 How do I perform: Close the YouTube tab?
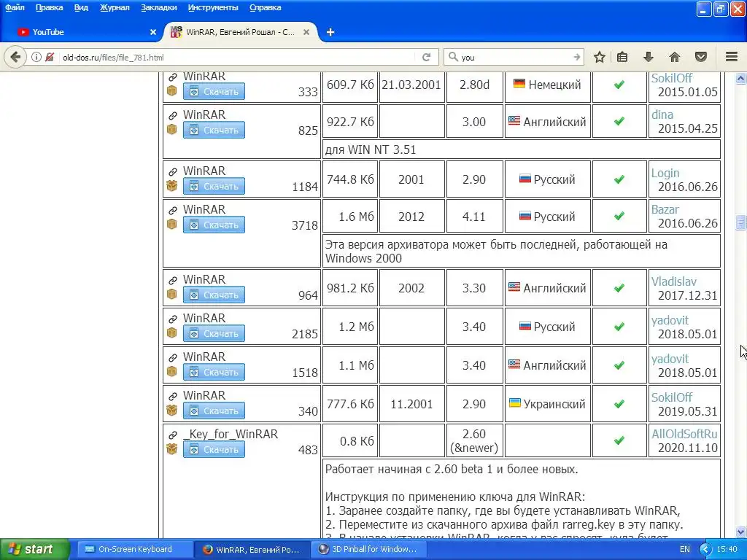(153, 32)
